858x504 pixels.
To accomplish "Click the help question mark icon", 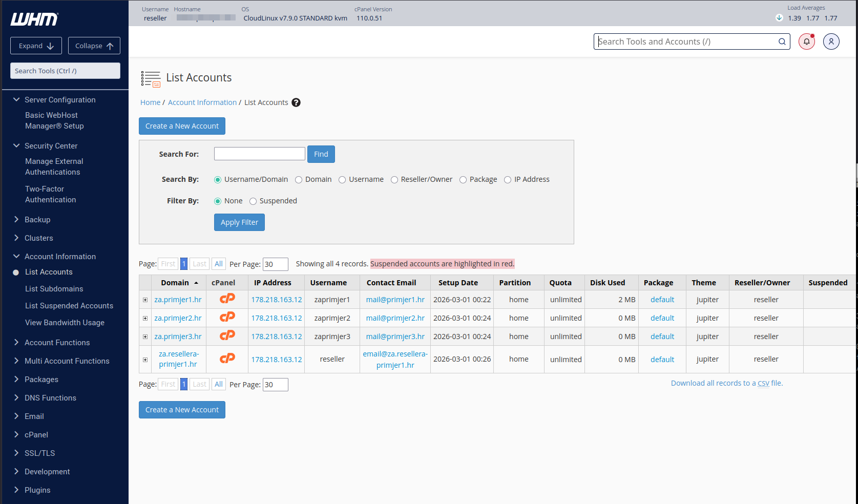I will point(296,102).
